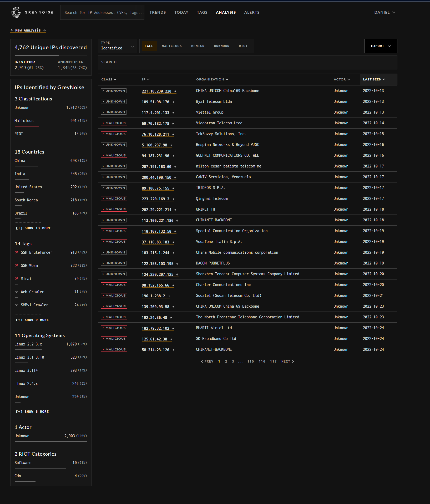Go to results page 117

(273, 362)
